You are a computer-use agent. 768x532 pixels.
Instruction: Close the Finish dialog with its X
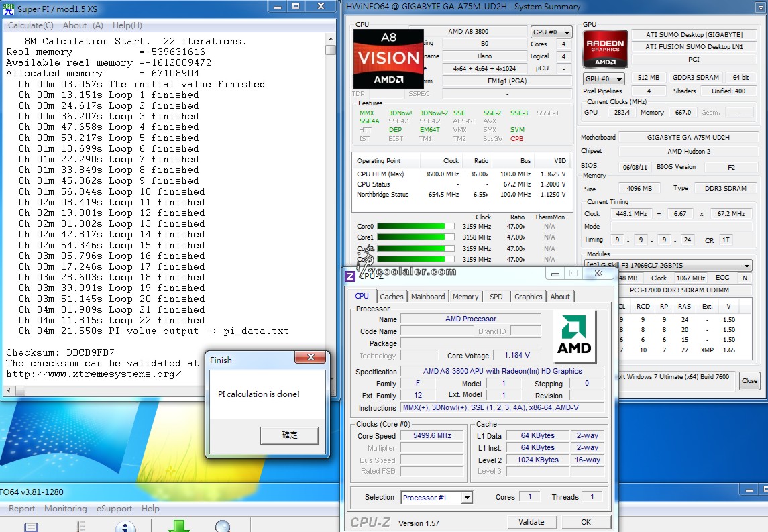coord(311,357)
